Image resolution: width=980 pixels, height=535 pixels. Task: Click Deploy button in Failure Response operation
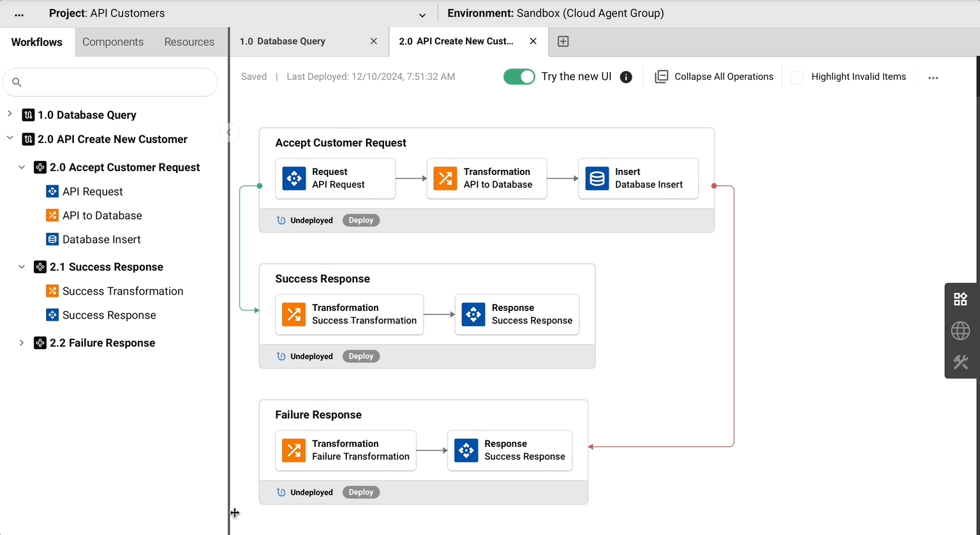point(360,492)
